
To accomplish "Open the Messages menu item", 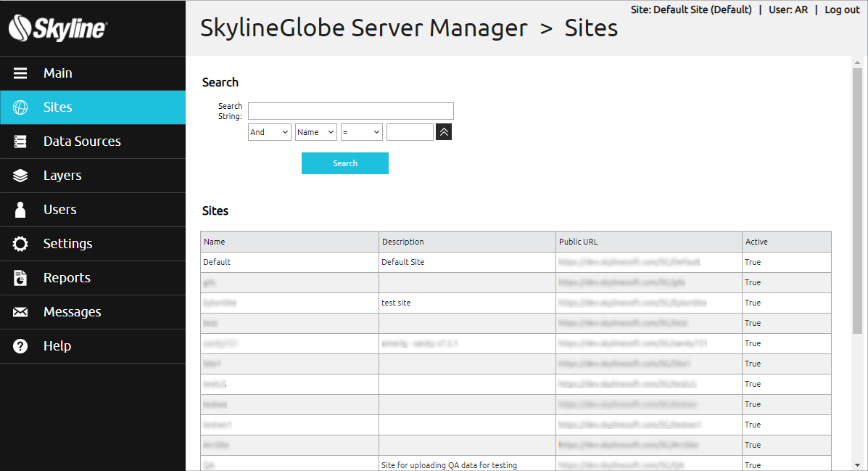I will click(93, 312).
